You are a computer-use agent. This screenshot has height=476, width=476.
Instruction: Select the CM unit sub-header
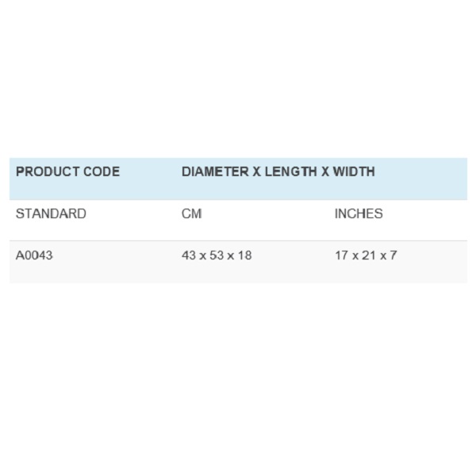pyautogui.click(x=191, y=213)
